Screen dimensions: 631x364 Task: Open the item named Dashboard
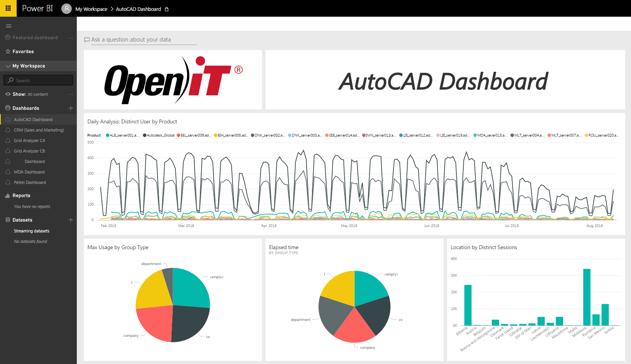(35, 161)
